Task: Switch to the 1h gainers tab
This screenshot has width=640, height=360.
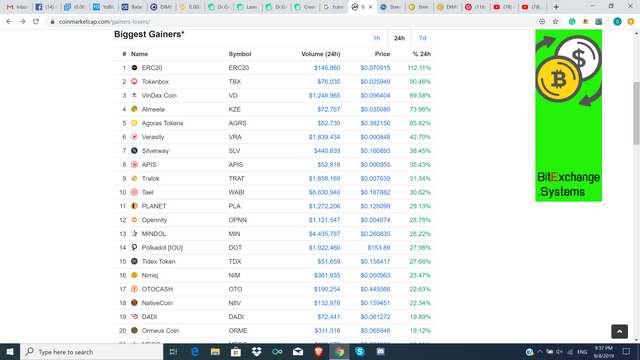Action: coord(376,38)
